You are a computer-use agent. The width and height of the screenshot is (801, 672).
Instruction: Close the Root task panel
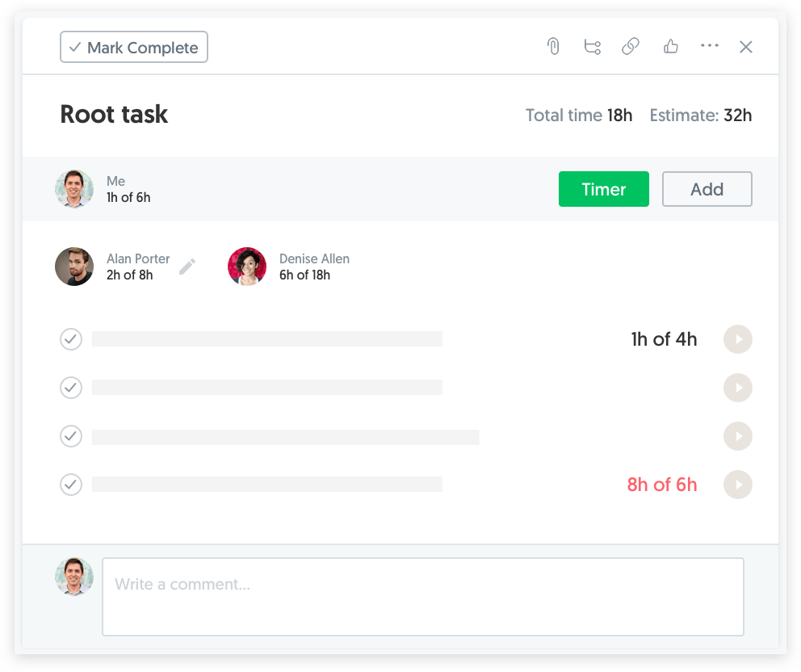point(746,47)
